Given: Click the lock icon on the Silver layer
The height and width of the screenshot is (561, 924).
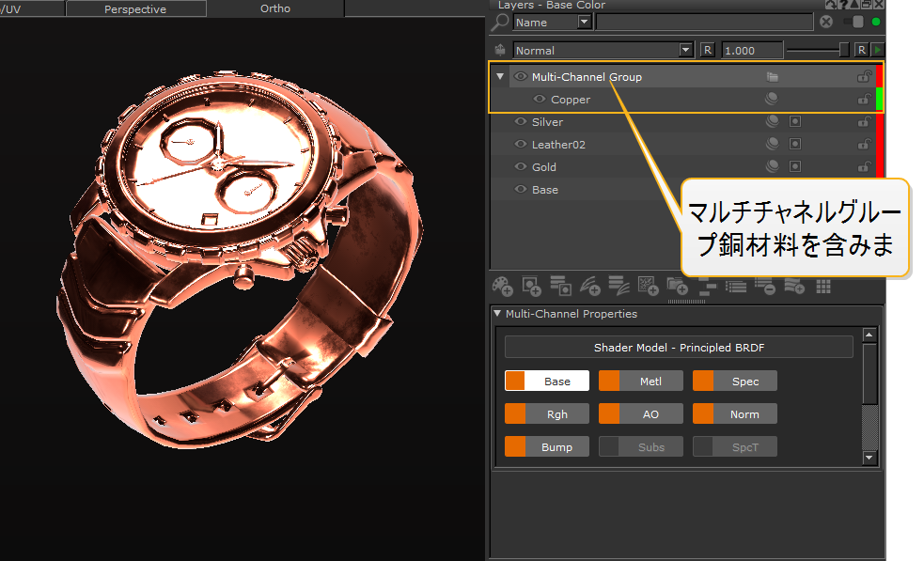Looking at the screenshot, I should 864,122.
